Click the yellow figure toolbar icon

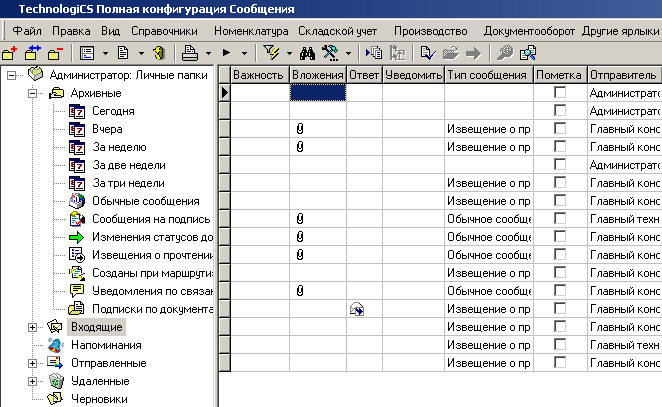(159, 53)
